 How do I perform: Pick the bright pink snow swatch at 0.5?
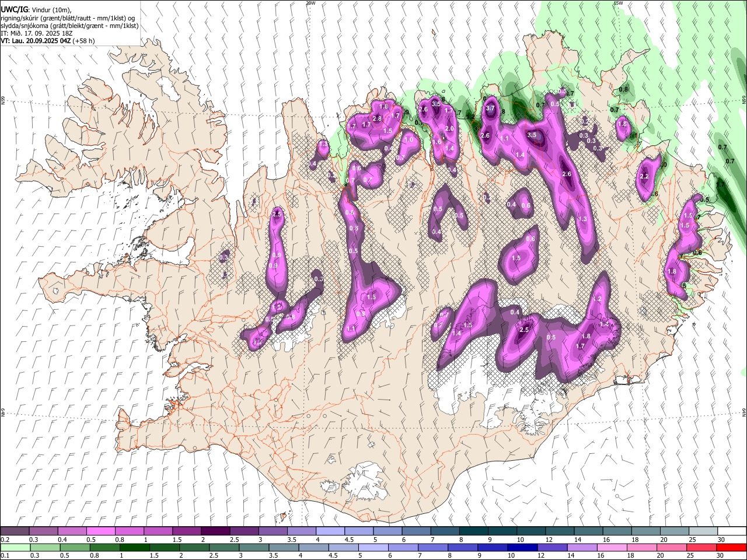pos(100,531)
